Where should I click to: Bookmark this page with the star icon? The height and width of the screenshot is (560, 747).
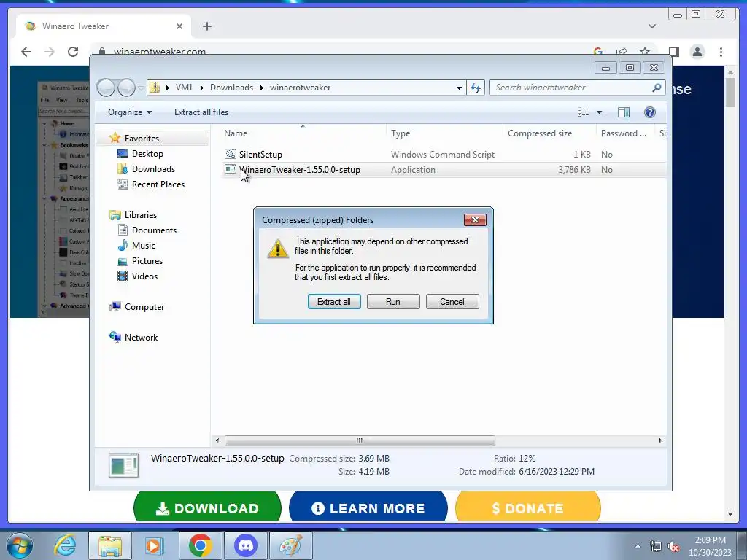tap(645, 51)
